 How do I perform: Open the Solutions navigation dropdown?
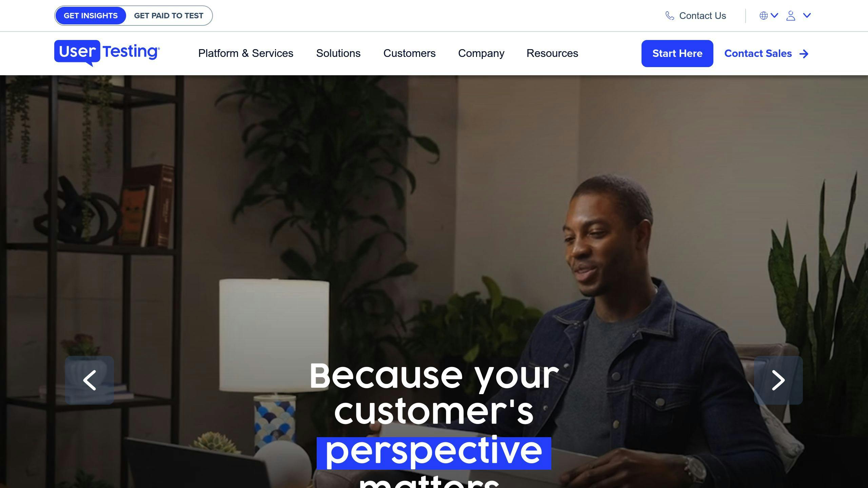tap(339, 54)
